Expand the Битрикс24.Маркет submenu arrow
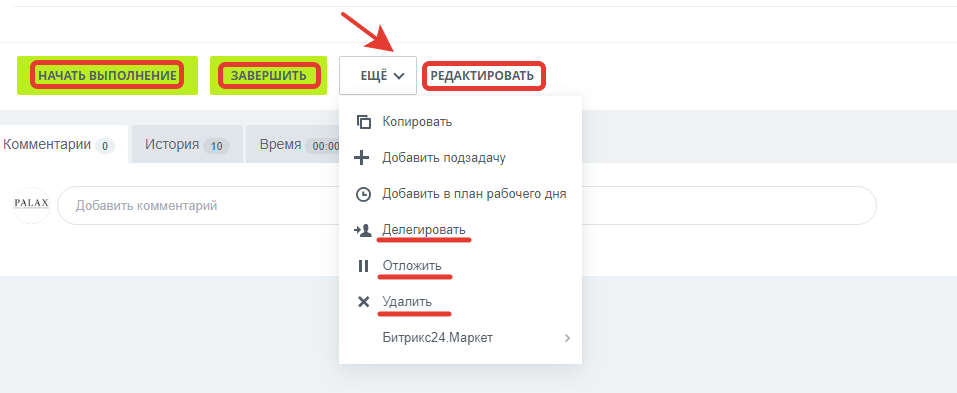 [568, 338]
